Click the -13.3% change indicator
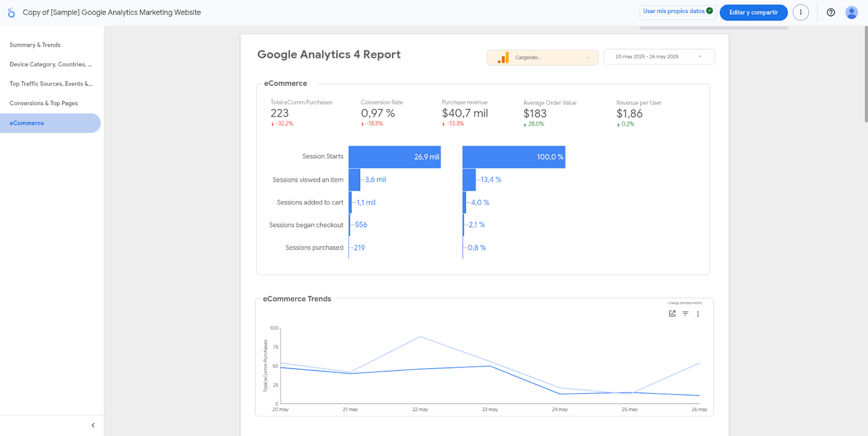The width and height of the screenshot is (868, 436). (453, 124)
